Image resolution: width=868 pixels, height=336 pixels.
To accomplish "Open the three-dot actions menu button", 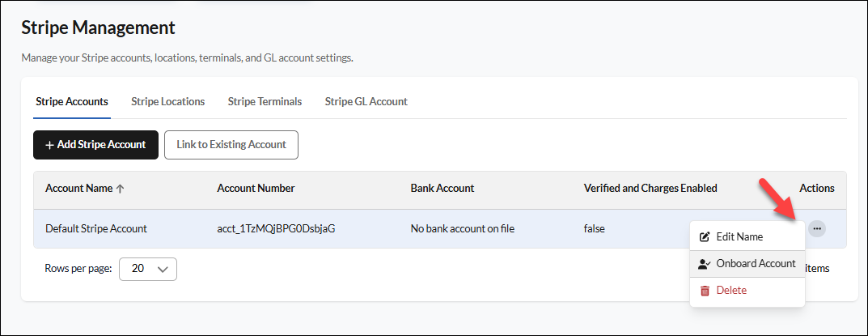I will coord(816,228).
